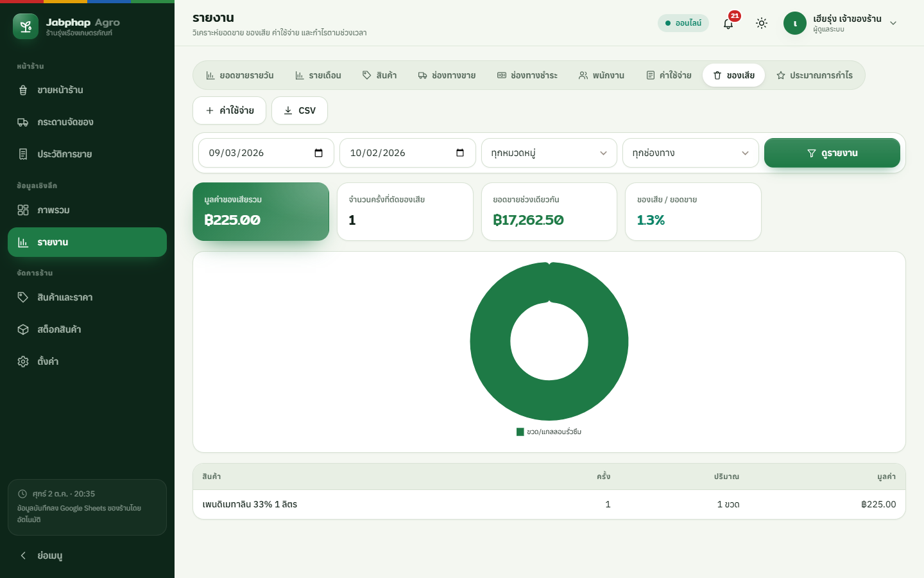Click the ออนไลน์ status indicator
Screen dimensions: 924x578
[x=683, y=23]
